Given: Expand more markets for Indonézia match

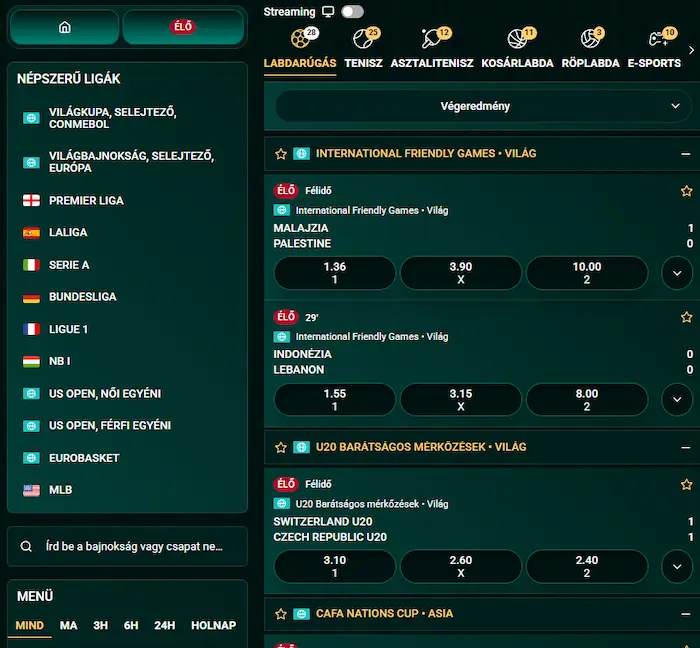Looking at the screenshot, I should (677, 399).
